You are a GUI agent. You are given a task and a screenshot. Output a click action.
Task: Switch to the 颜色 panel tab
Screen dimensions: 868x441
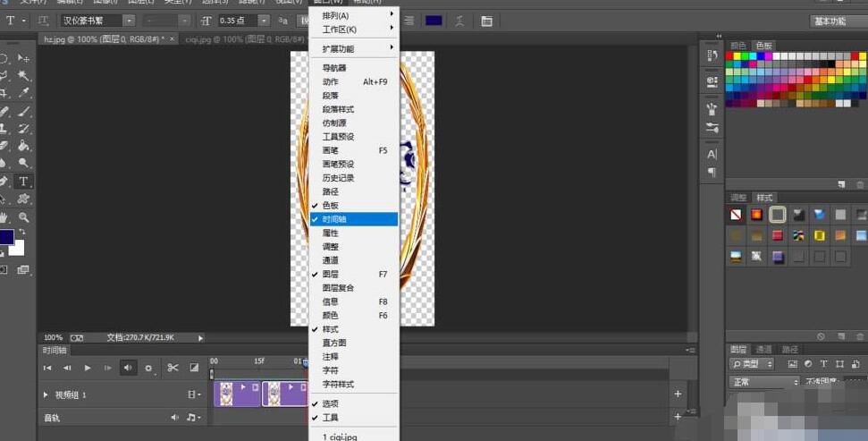(738, 46)
